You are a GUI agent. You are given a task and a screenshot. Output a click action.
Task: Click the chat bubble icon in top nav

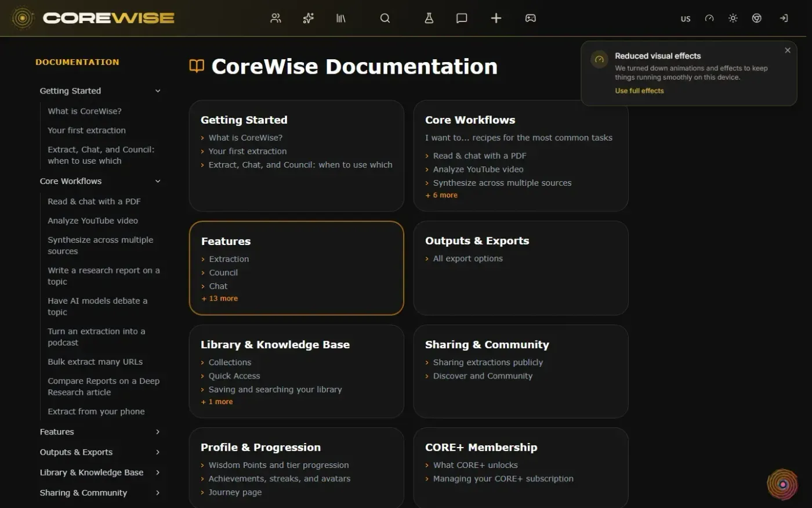coord(462,18)
